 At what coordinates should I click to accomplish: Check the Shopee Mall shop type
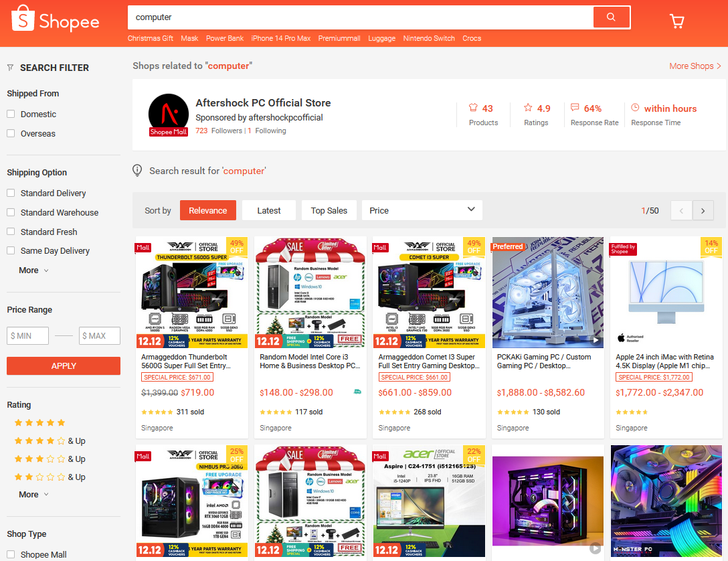point(11,554)
